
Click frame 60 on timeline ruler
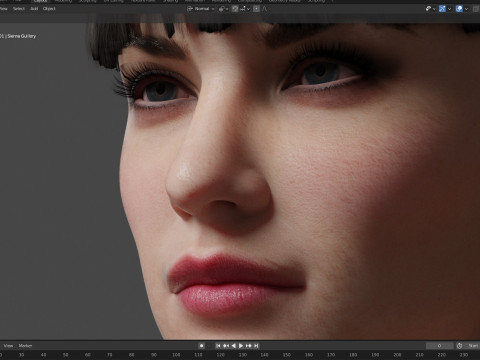point(88,355)
